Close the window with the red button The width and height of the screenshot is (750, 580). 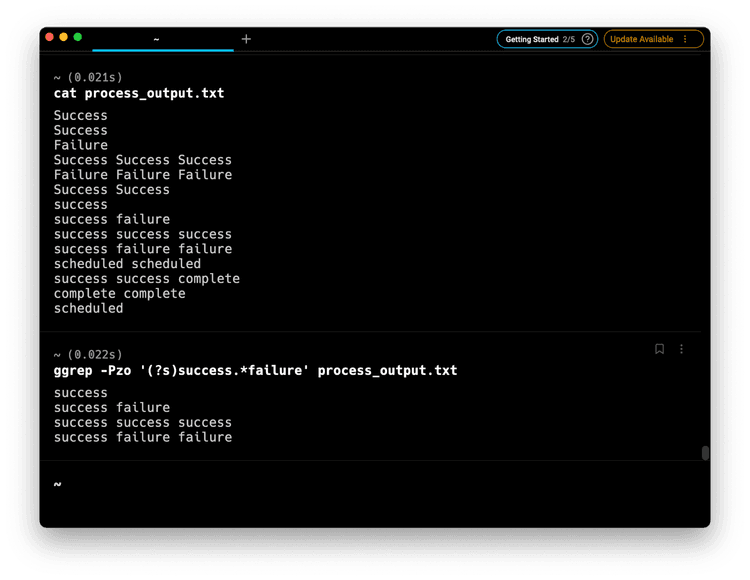[49, 37]
